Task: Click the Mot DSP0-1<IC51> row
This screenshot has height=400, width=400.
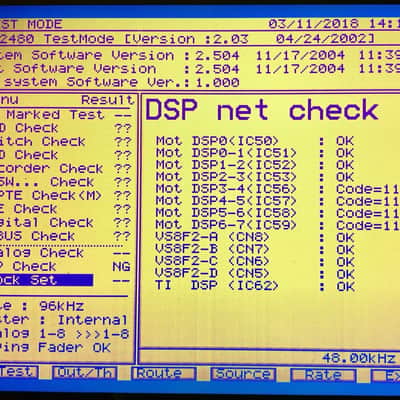Action: (255, 153)
